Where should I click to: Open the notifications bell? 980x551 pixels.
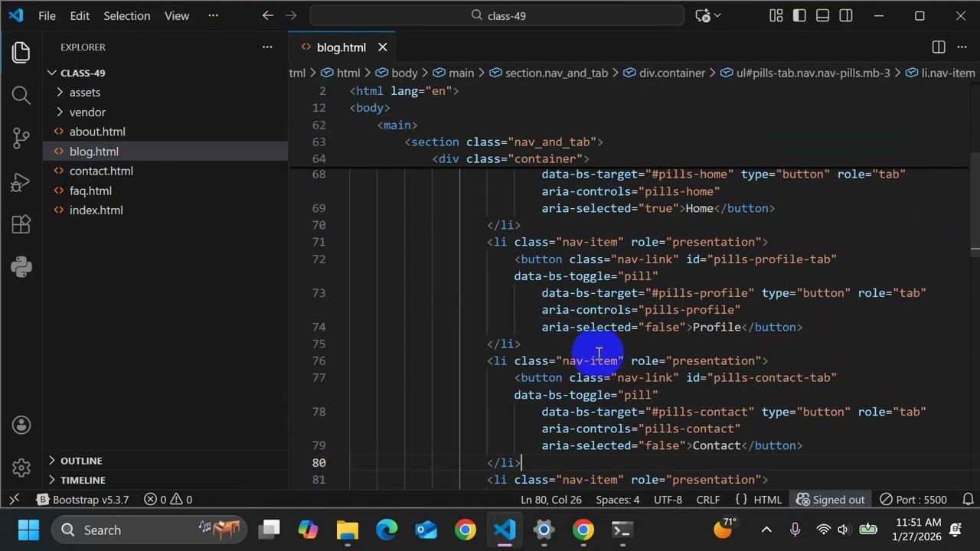(968, 500)
